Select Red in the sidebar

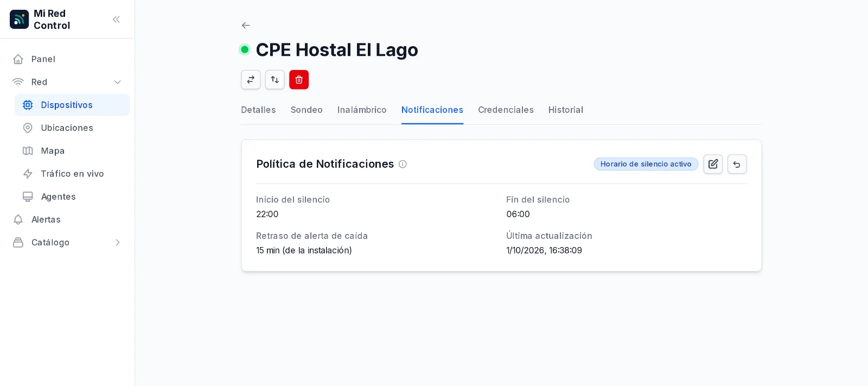[x=67, y=82]
